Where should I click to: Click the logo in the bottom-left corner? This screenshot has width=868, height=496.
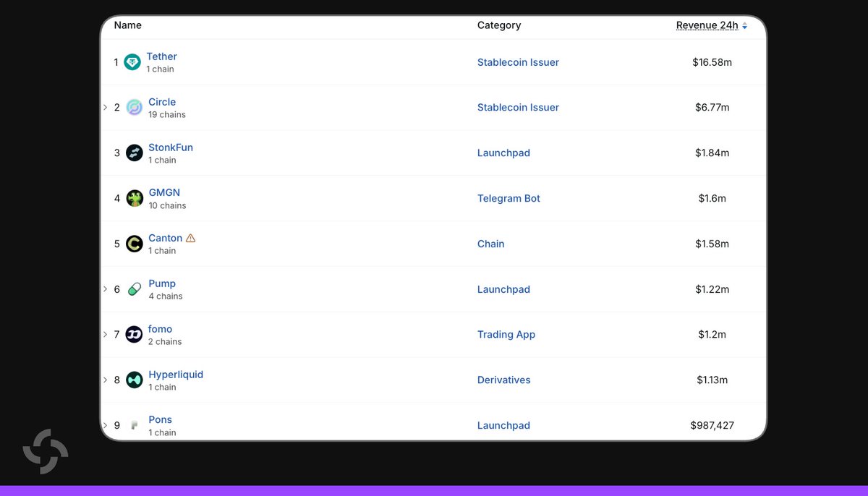coord(46,452)
